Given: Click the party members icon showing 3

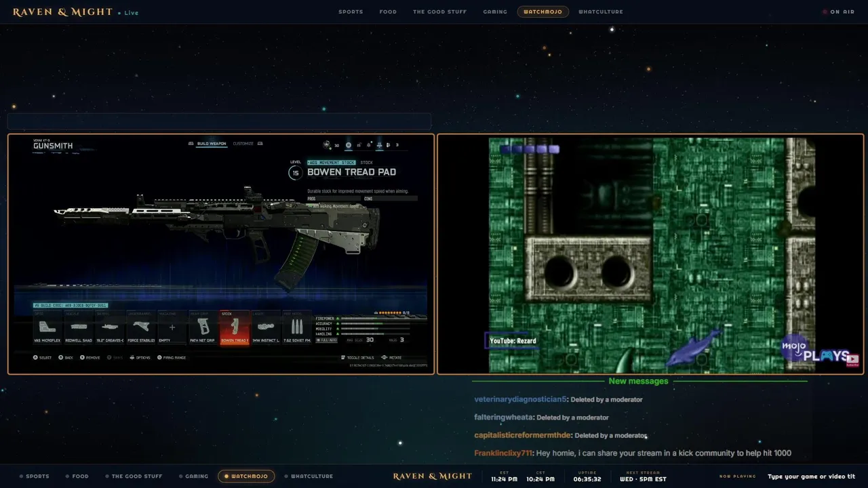Looking at the screenshot, I should click(x=388, y=145).
